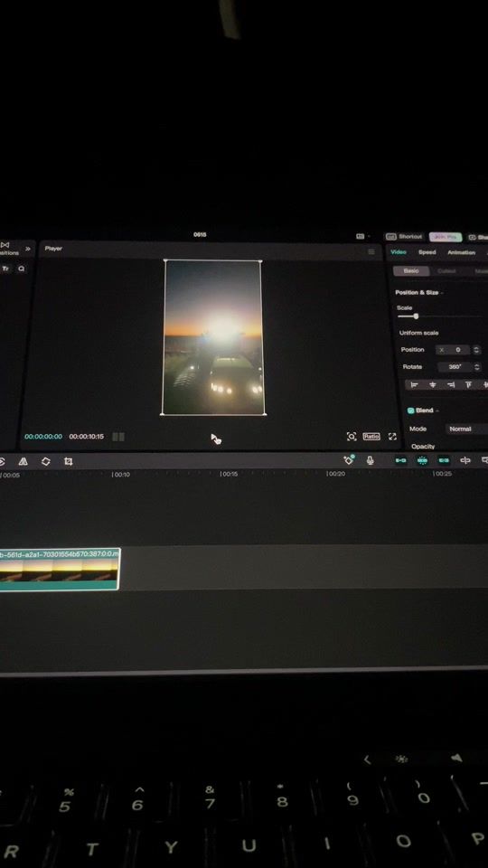Select the Rotate tool in timeline toolbar

(45, 461)
